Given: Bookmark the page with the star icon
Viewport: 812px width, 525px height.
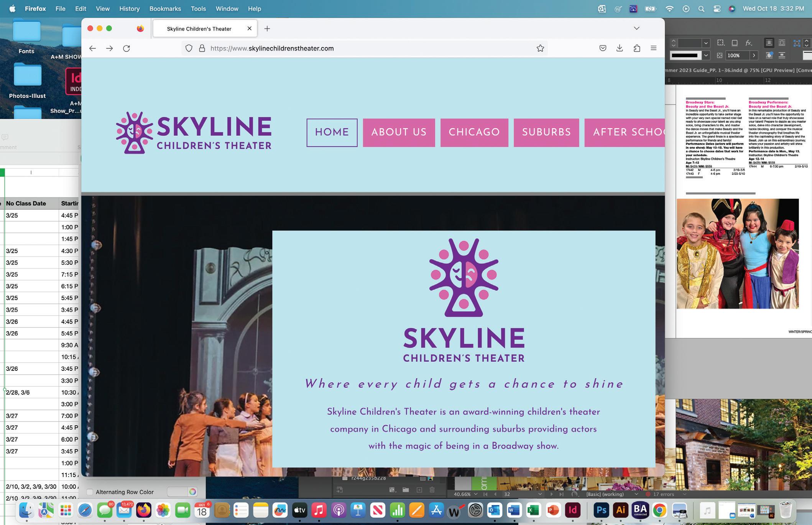Looking at the screenshot, I should (x=540, y=48).
